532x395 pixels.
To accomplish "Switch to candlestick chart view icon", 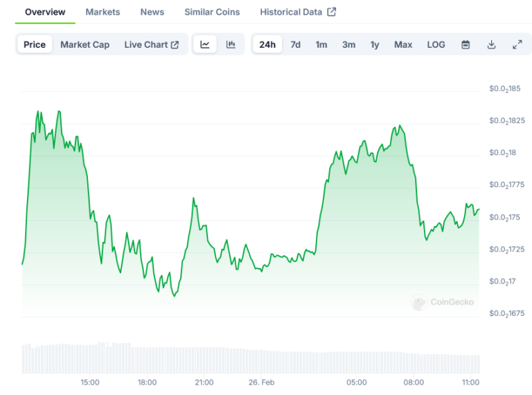I will pyautogui.click(x=231, y=44).
